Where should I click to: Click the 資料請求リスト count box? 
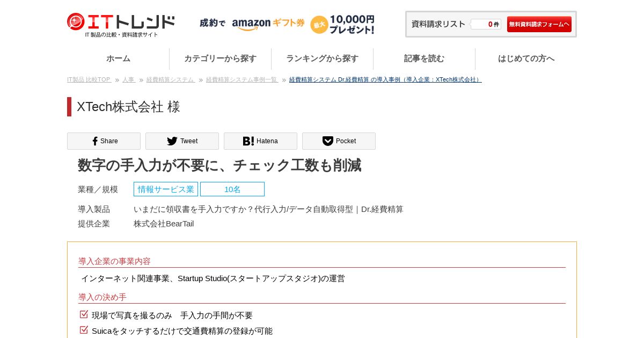point(486,24)
